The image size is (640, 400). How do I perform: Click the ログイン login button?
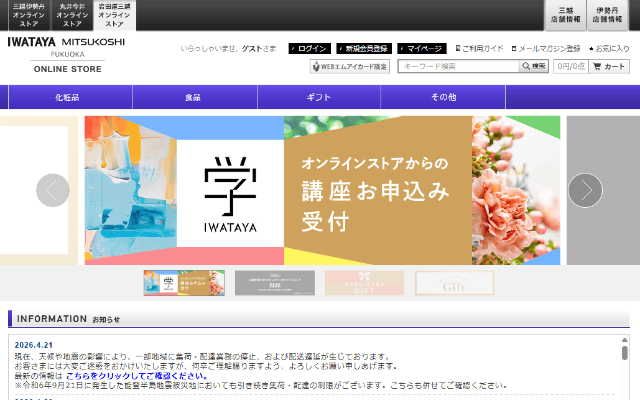[x=309, y=49]
